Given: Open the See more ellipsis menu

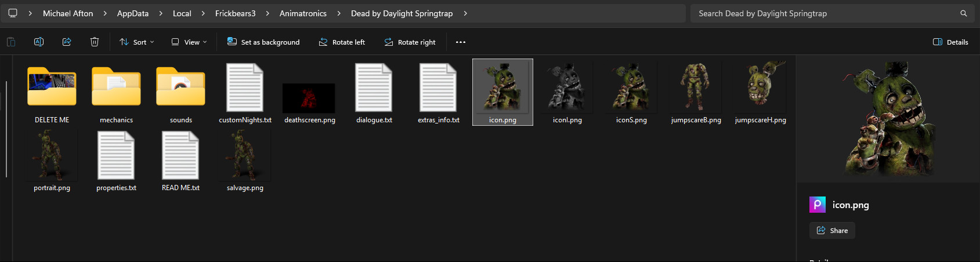Looking at the screenshot, I should point(461,42).
